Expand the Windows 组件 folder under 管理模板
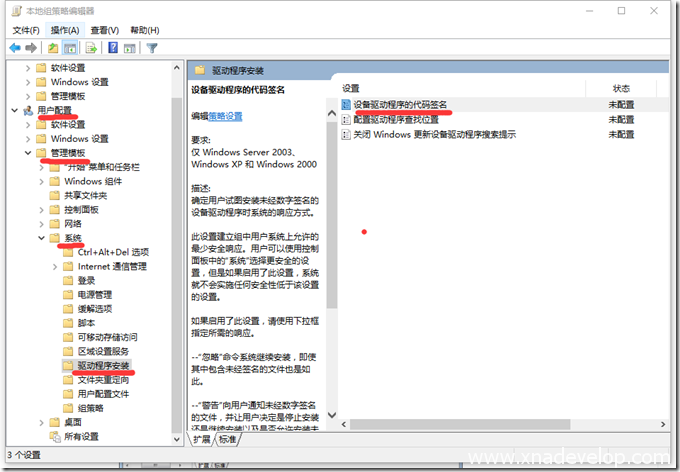This screenshot has height=472, width=680. (x=41, y=181)
